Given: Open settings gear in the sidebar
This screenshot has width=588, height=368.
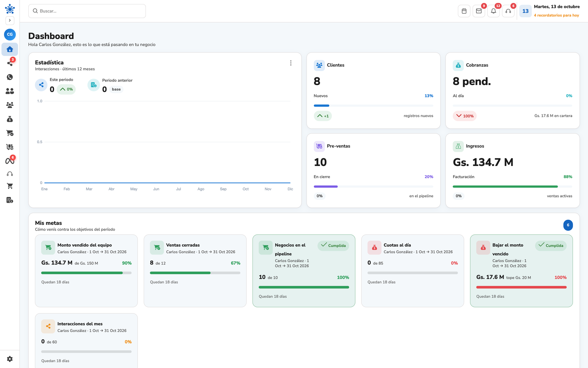Looking at the screenshot, I should pos(10,359).
